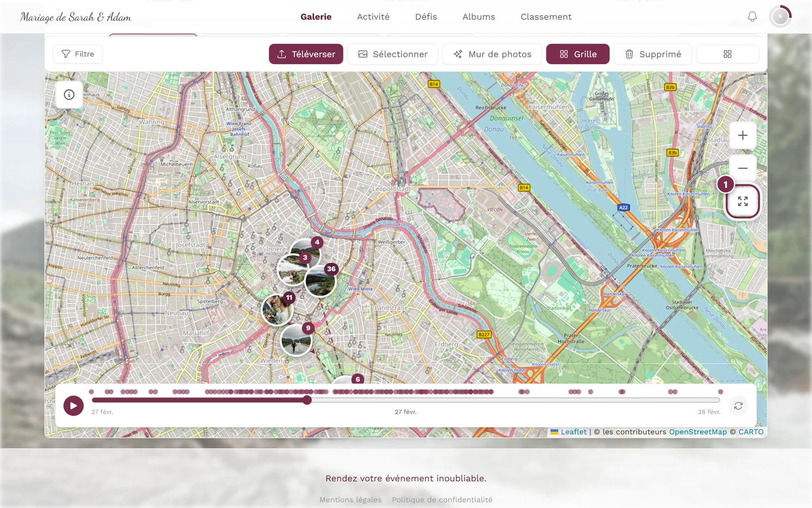Viewport: 812px width, 508px height.
Task: Open the photo cluster with 3 photos
Action: (292, 270)
